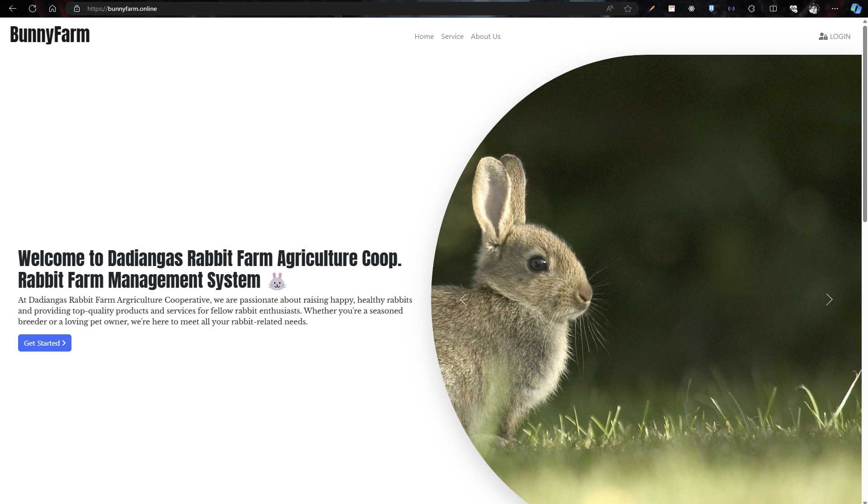The height and width of the screenshot is (504, 868).
Task: Click the Read Aloud icon
Action: [x=610, y=9]
